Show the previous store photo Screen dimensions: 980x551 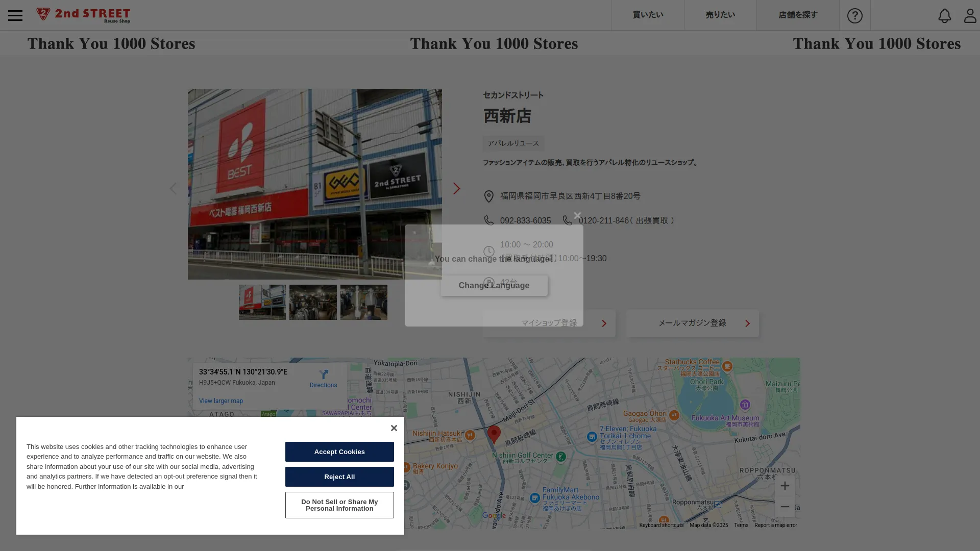(x=173, y=188)
